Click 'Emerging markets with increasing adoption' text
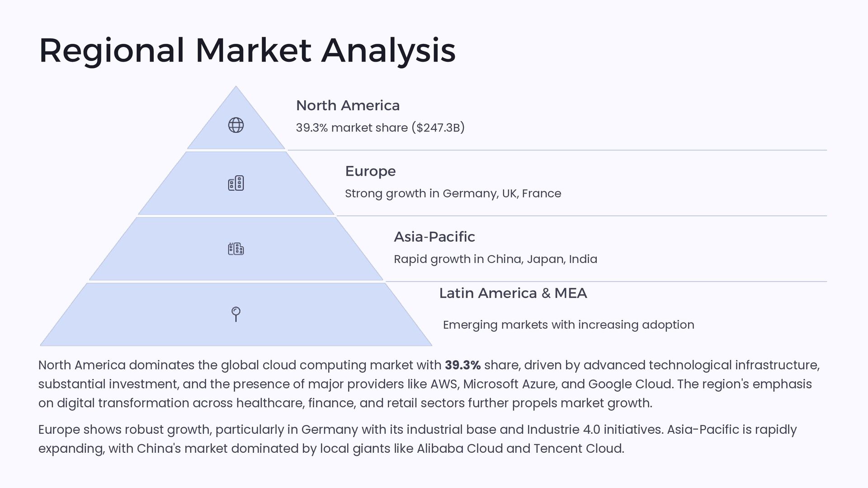This screenshot has height=488, width=868. pyautogui.click(x=568, y=325)
